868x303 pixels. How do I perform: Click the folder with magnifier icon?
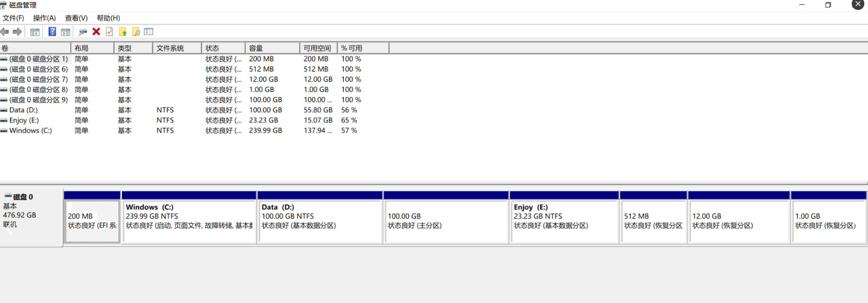click(x=136, y=32)
